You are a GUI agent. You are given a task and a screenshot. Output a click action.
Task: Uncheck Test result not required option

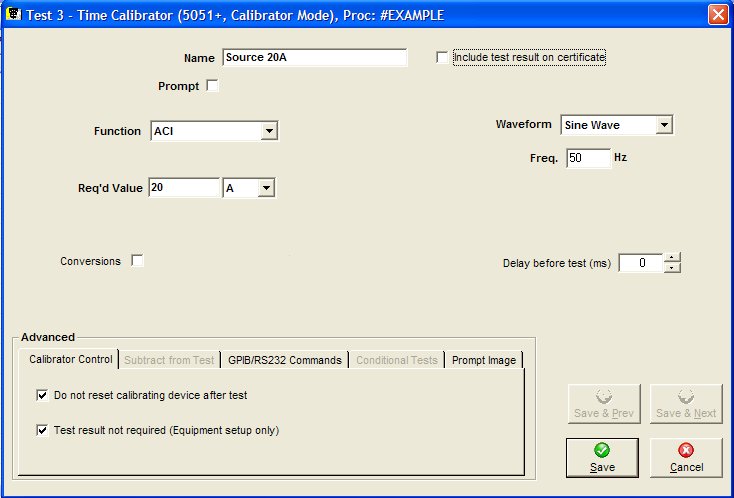(42, 431)
